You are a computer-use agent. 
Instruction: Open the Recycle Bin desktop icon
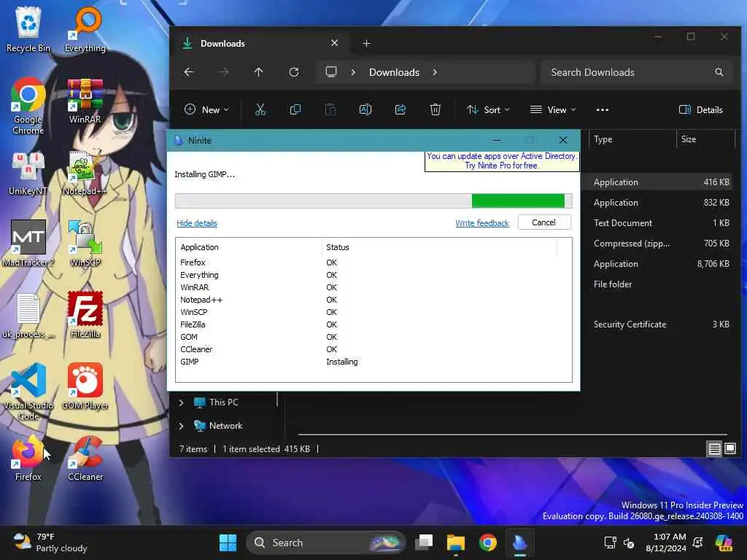click(28, 28)
